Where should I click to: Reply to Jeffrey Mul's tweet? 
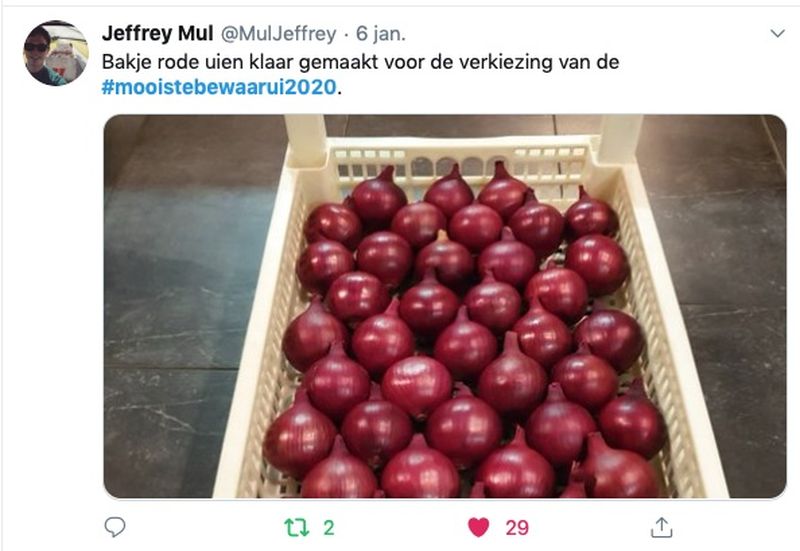tap(115, 527)
